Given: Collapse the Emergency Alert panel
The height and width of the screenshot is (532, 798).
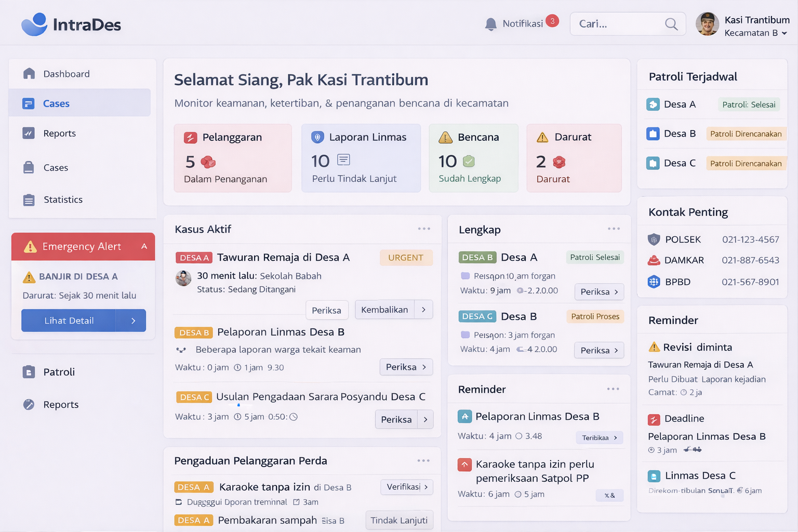Looking at the screenshot, I should click(x=144, y=246).
